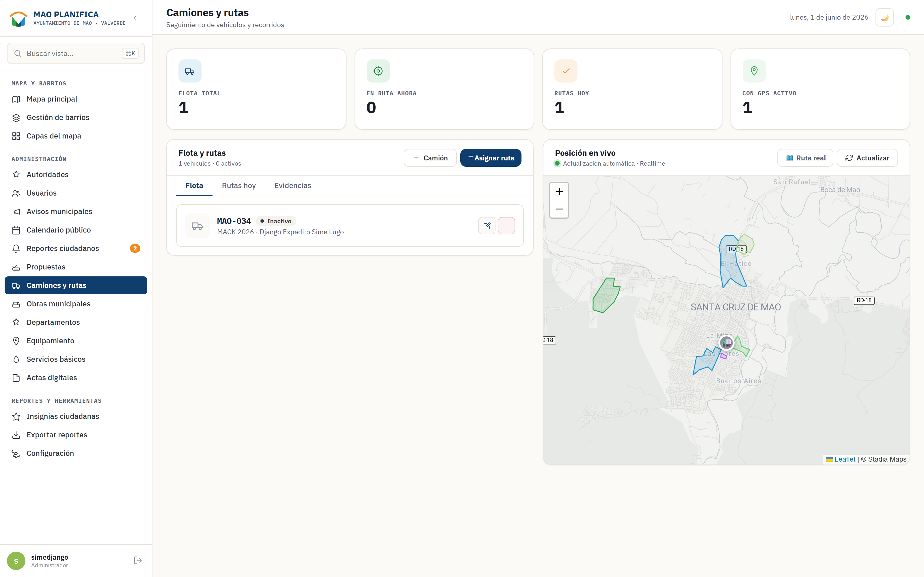Edit truck MAO-034 with the pencil icon
924x577 pixels.
click(487, 226)
